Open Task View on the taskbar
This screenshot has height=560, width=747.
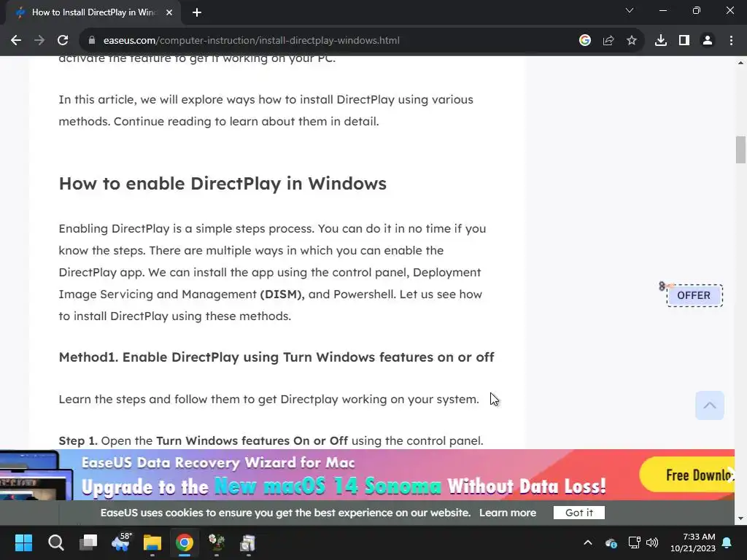[x=88, y=542]
